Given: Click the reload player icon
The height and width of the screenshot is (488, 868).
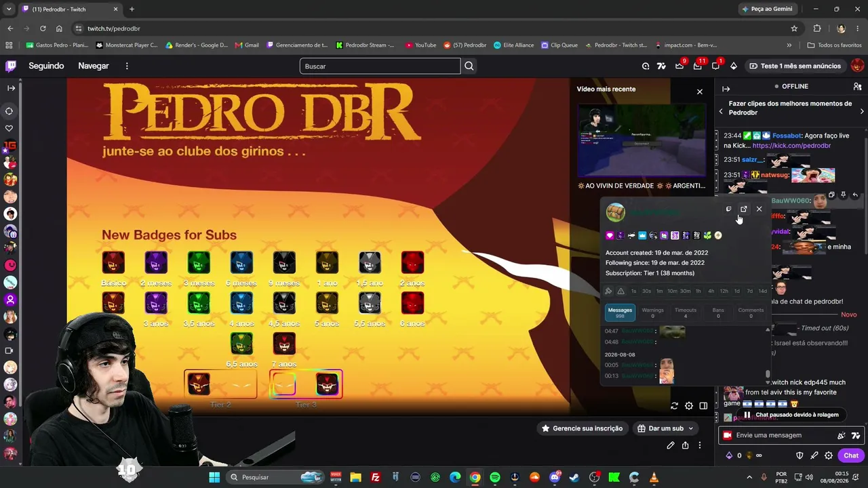Looking at the screenshot, I should (x=674, y=406).
